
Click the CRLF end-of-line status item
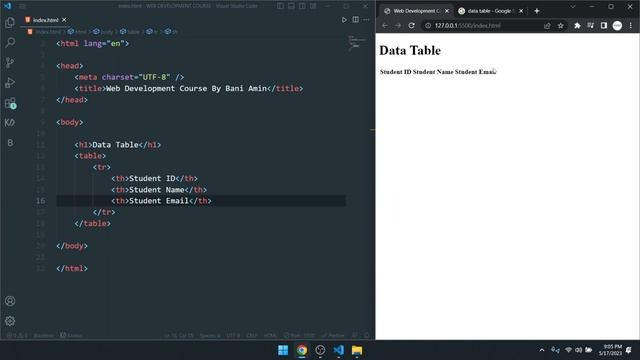(x=252, y=336)
